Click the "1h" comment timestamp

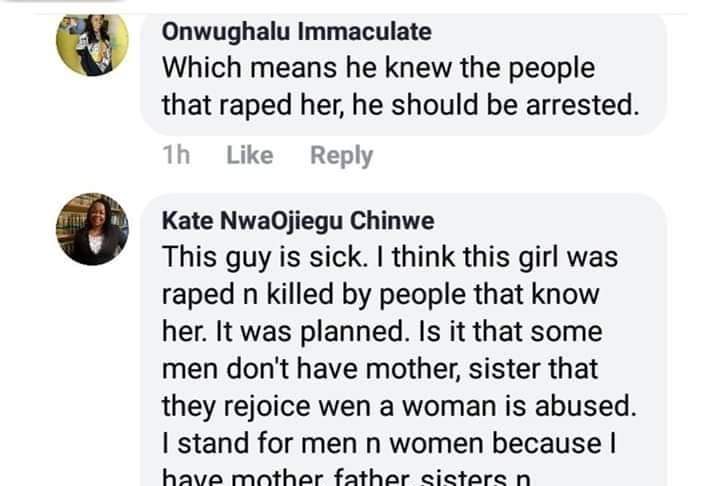(176, 155)
